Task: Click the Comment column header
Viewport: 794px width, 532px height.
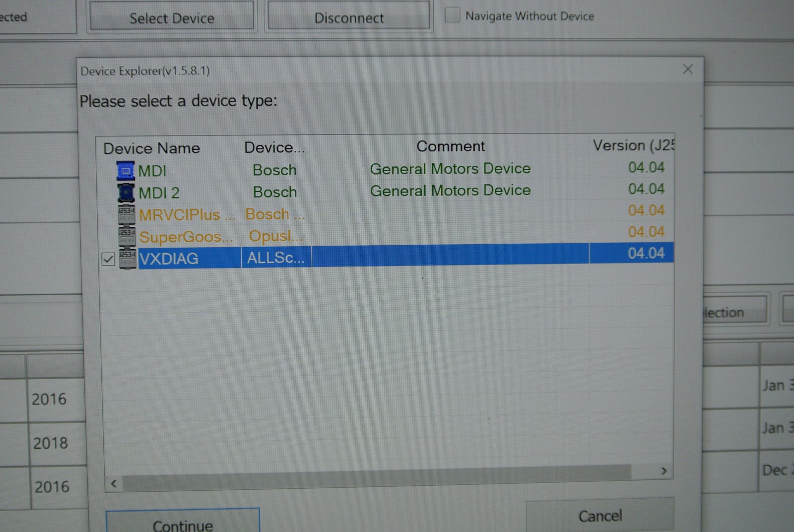Action: pyautogui.click(x=451, y=146)
